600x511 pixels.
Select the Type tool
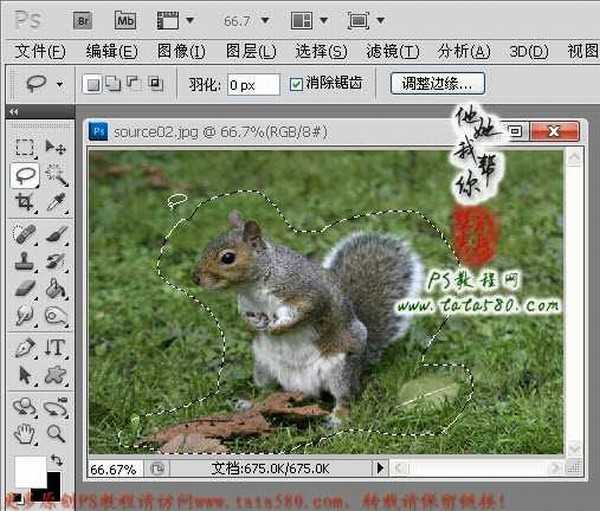[56, 347]
